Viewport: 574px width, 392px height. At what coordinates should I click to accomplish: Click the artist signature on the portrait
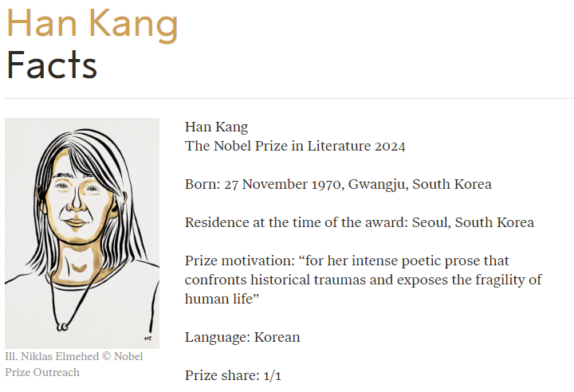(148, 335)
